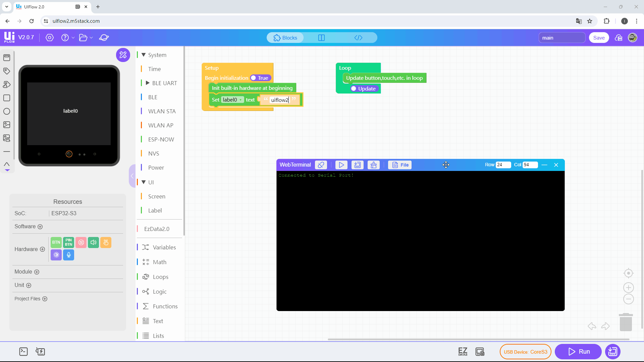
Task: Select the label tag widget tool
Action: [x=7, y=71]
